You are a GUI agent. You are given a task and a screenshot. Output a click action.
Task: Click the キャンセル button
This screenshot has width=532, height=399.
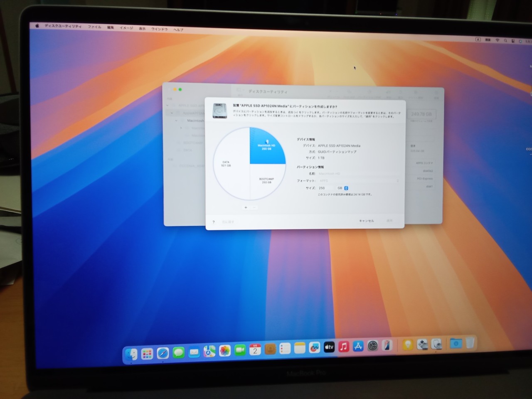pos(367,221)
